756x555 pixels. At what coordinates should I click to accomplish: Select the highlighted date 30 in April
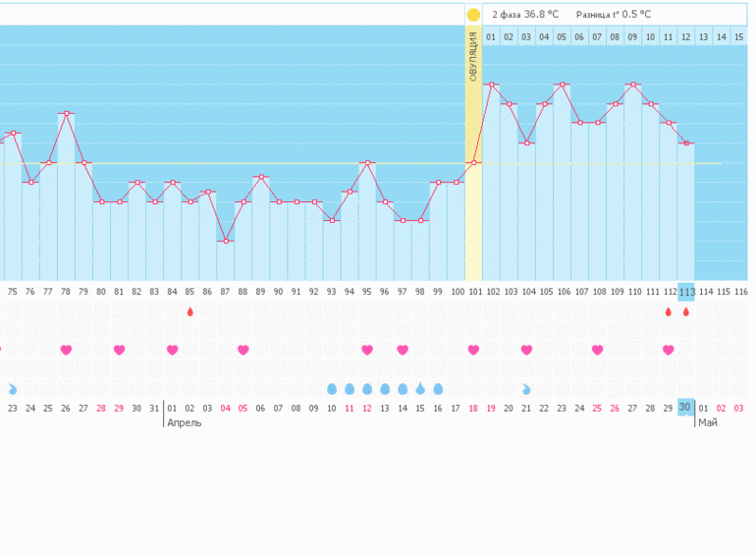coord(685,408)
